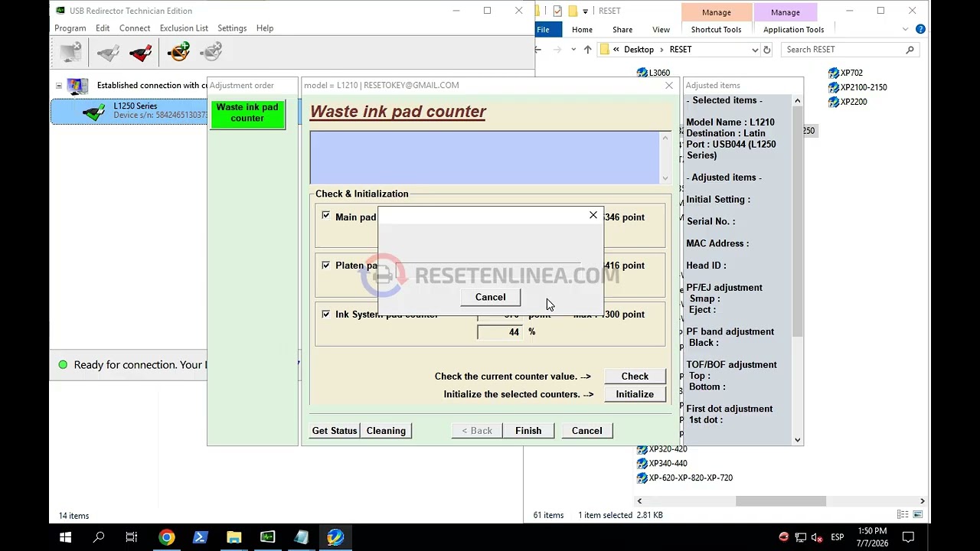Click the refresh icon in Explorer address bar

[766, 50]
